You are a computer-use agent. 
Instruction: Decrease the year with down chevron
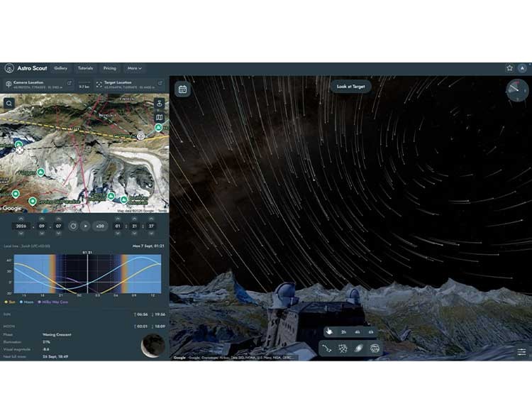(x=21, y=234)
